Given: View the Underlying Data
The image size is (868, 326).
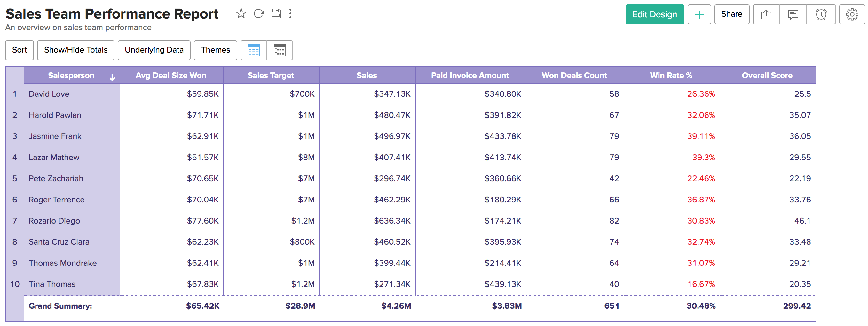Looking at the screenshot, I should point(154,50).
